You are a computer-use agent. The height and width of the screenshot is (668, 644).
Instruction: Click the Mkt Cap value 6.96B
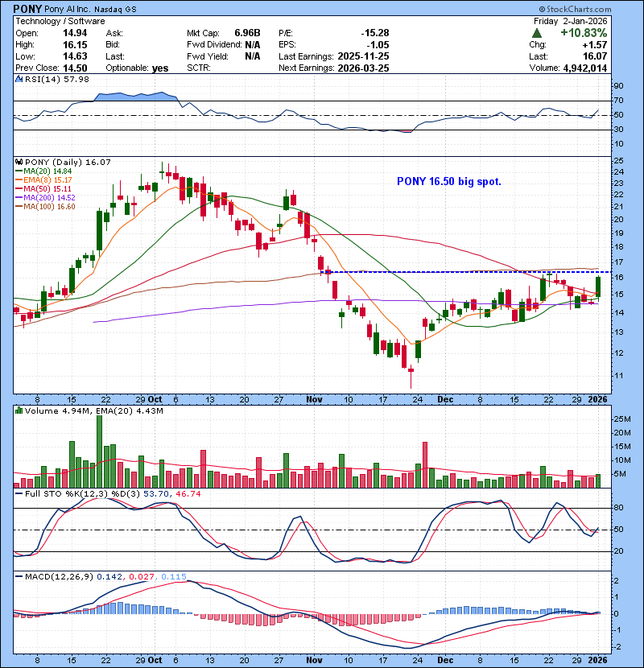[247, 33]
